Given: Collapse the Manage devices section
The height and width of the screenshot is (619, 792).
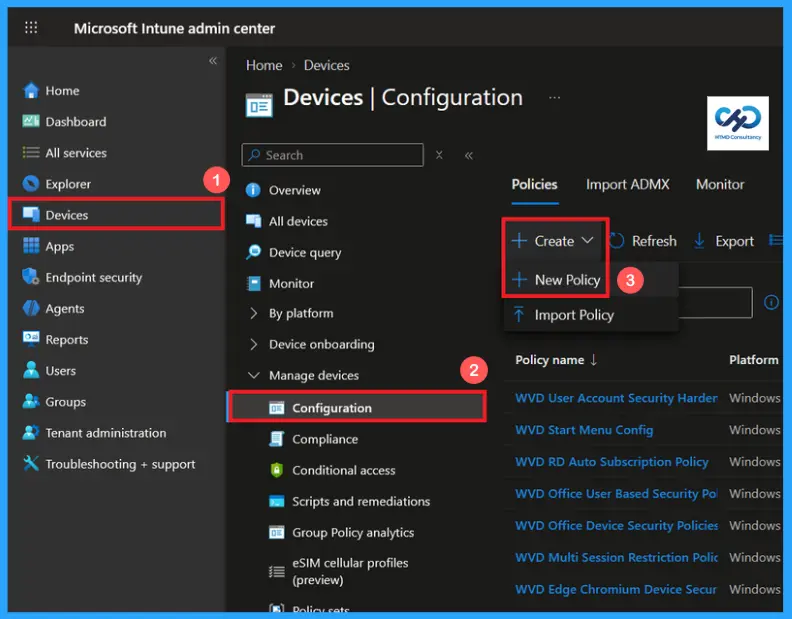Looking at the screenshot, I should 254,375.
